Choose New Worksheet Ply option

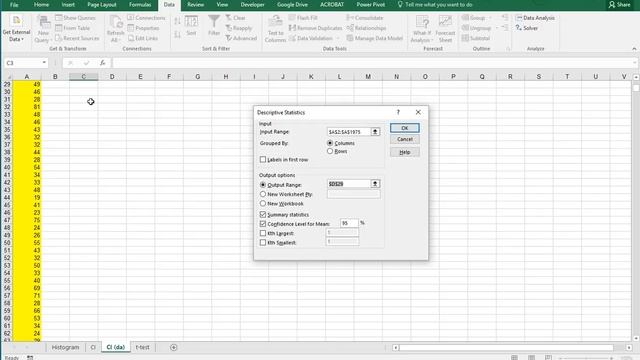pyautogui.click(x=263, y=194)
